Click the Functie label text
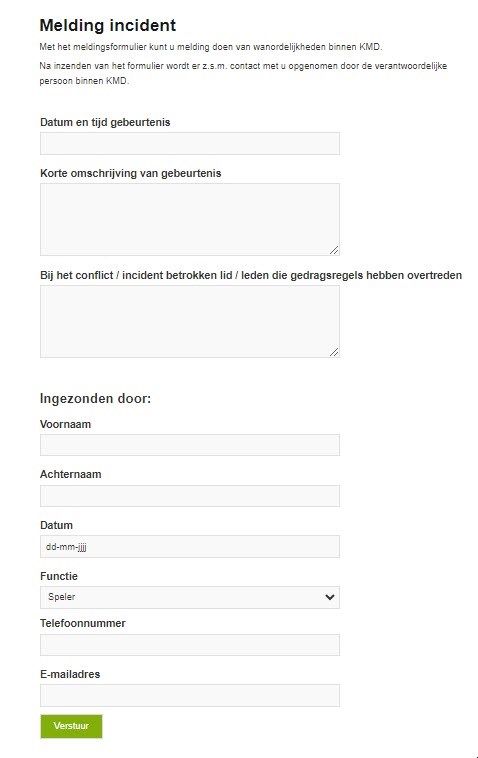478x758 pixels. (58, 576)
